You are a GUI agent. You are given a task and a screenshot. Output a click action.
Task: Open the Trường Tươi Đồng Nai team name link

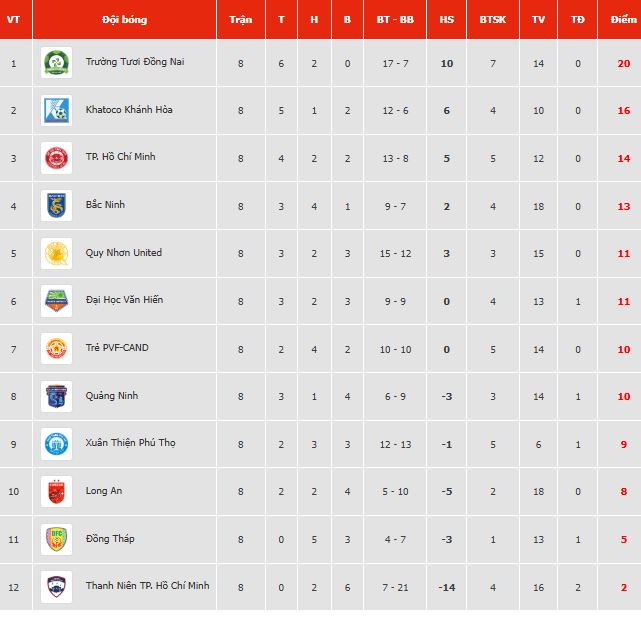134,62
